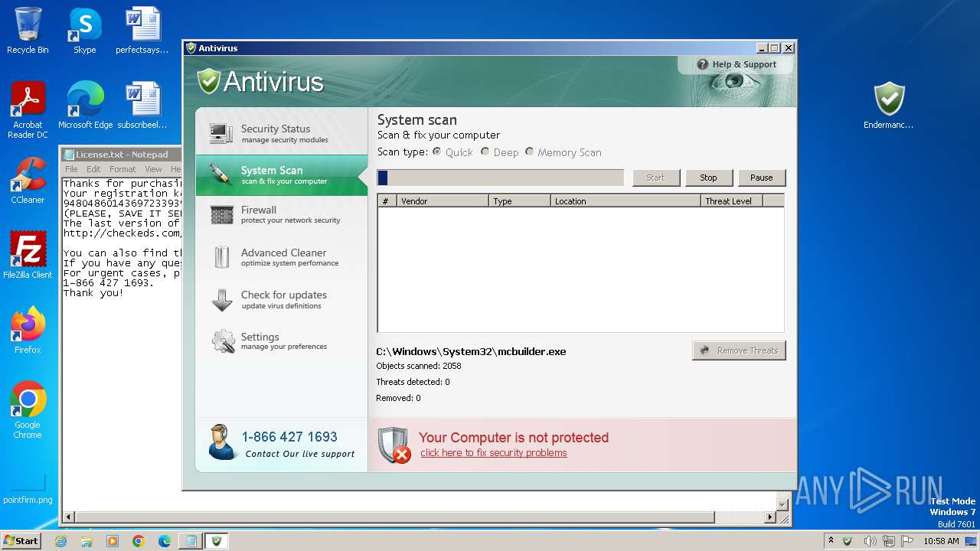
Task: Click the Antivirus taskbar button
Action: click(217, 541)
